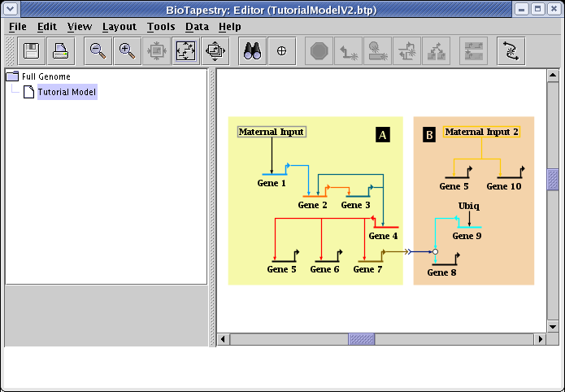Click the Print icon in toolbar
565x392 pixels.
pyautogui.click(x=61, y=50)
